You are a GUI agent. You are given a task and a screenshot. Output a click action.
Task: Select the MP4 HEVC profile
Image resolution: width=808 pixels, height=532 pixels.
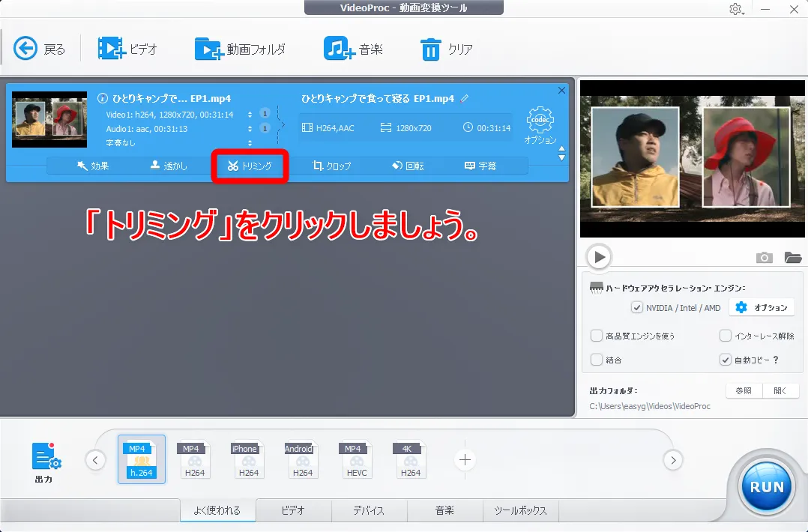coord(357,459)
